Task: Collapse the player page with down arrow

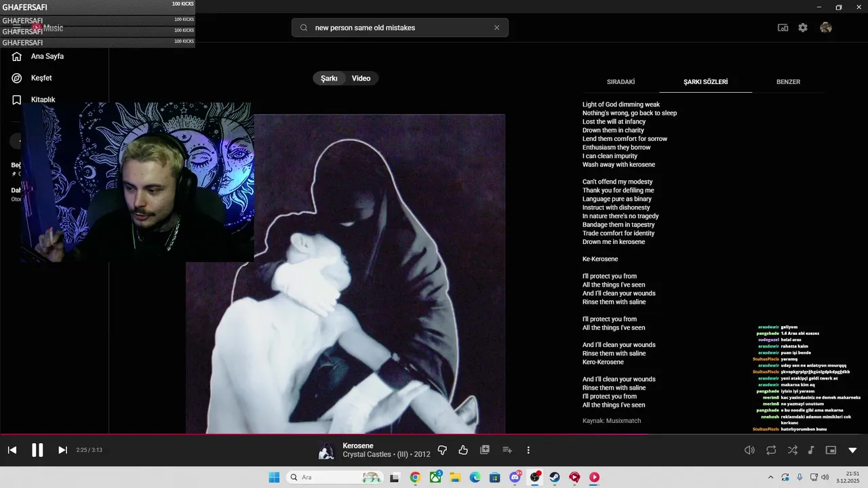Action: [x=852, y=450]
